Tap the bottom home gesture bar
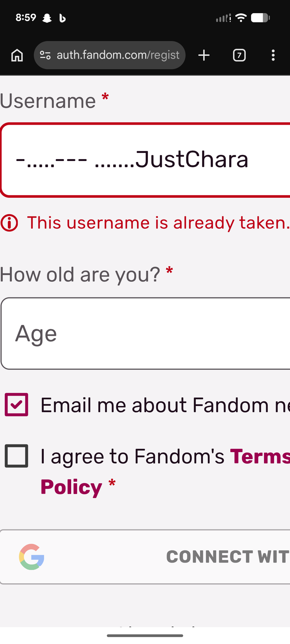This screenshot has width=290, height=644. 145,636
